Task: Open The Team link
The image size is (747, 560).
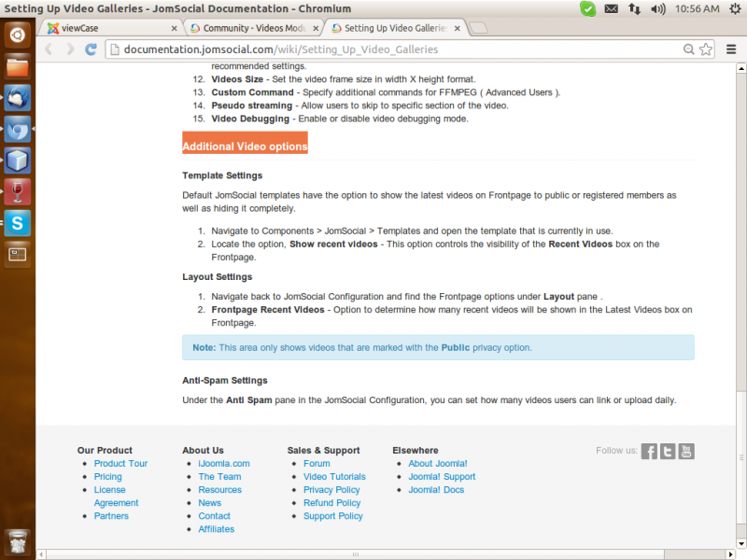Action: pos(219,477)
